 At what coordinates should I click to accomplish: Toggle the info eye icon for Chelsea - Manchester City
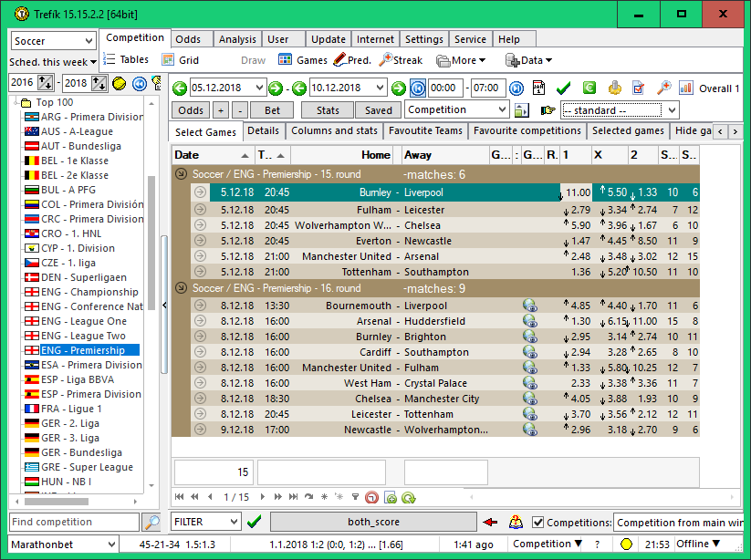(x=529, y=399)
